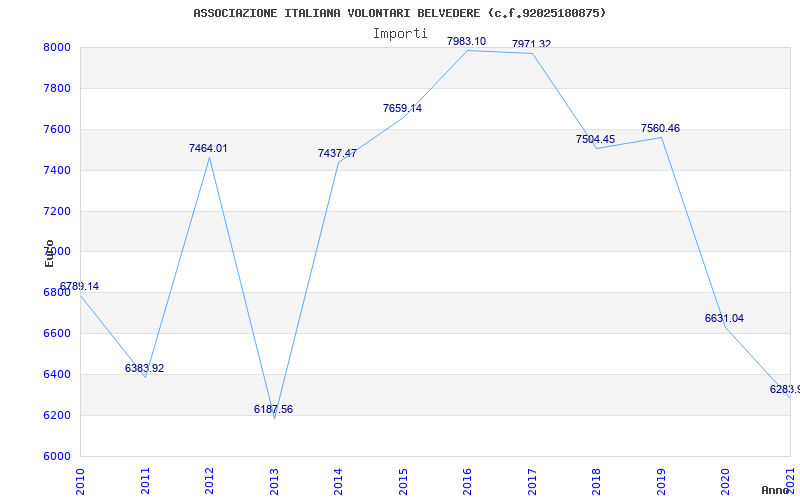800x500 pixels.
Task: Select the 7659.14 data label
Action: coord(403,108)
